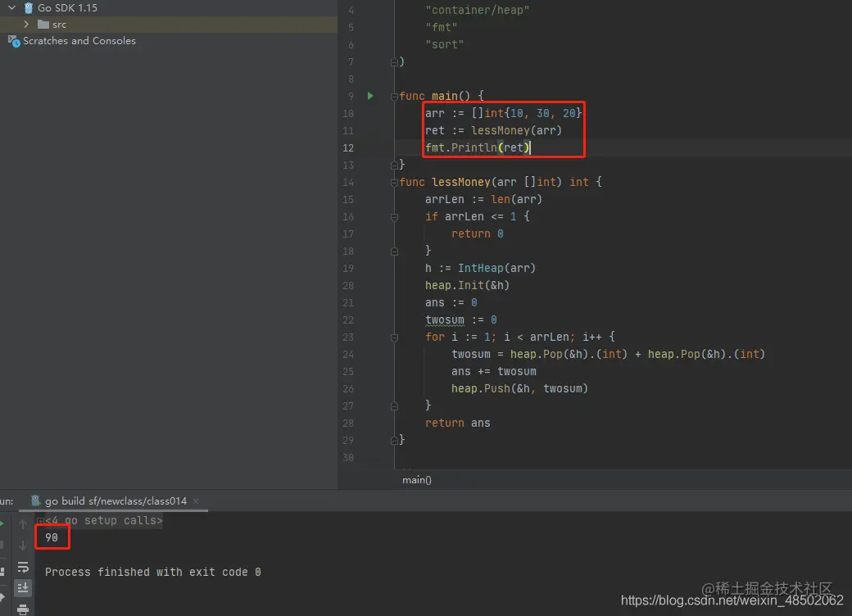Click 'arrLen := len(arr)' on line 15
The width and height of the screenshot is (852, 616).
click(483, 199)
